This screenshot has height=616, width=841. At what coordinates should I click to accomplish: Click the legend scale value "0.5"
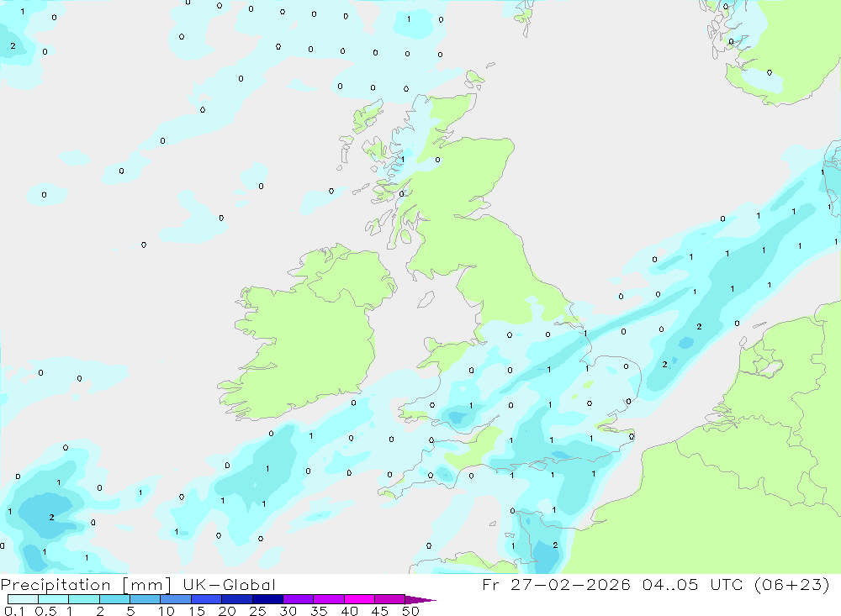click(45, 611)
